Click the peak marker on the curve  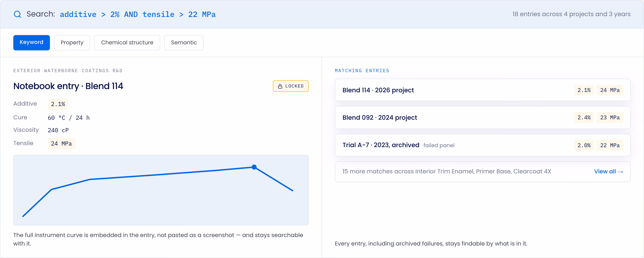tap(254, 167)
